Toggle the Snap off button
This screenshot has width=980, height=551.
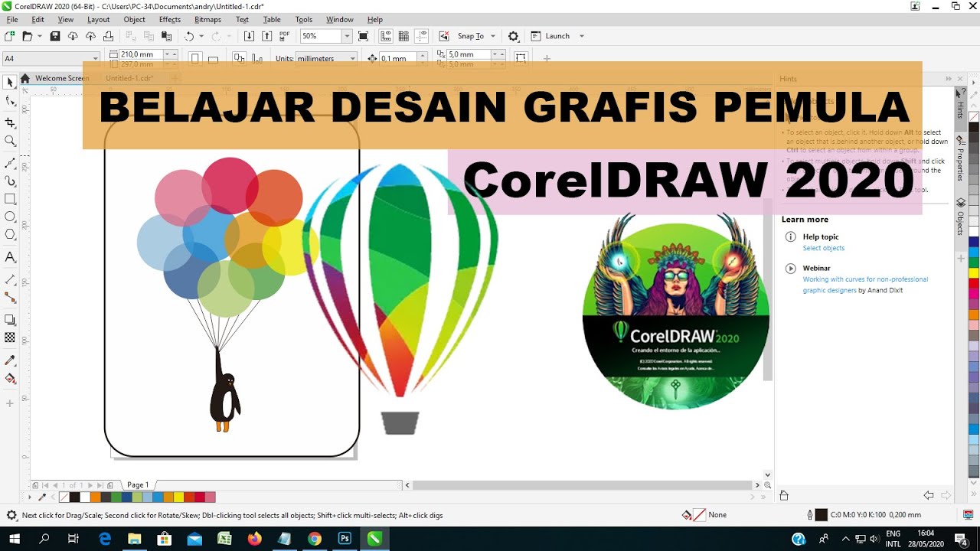click(444, 36)
